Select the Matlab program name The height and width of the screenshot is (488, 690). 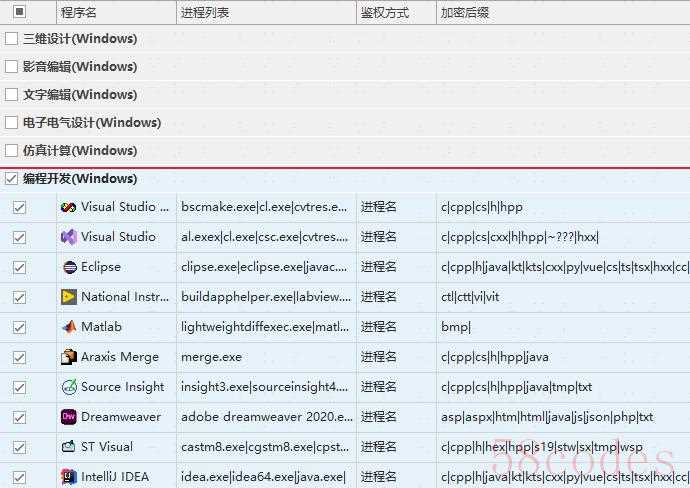click(x=101, y=327)
